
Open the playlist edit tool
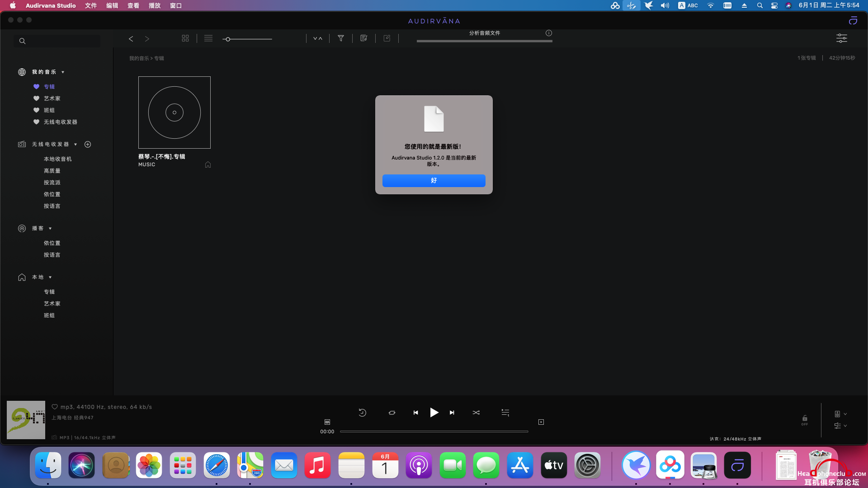(x=364, y=38)
